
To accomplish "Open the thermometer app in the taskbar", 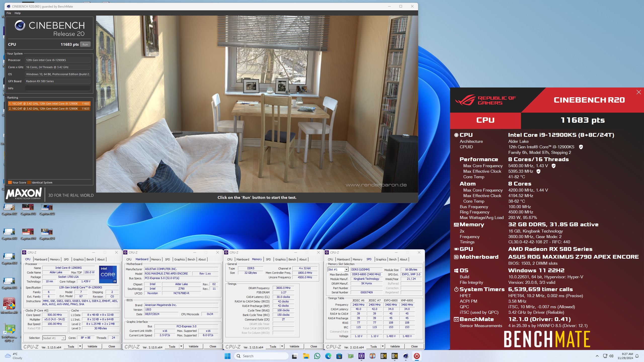I will pos(373,356).
